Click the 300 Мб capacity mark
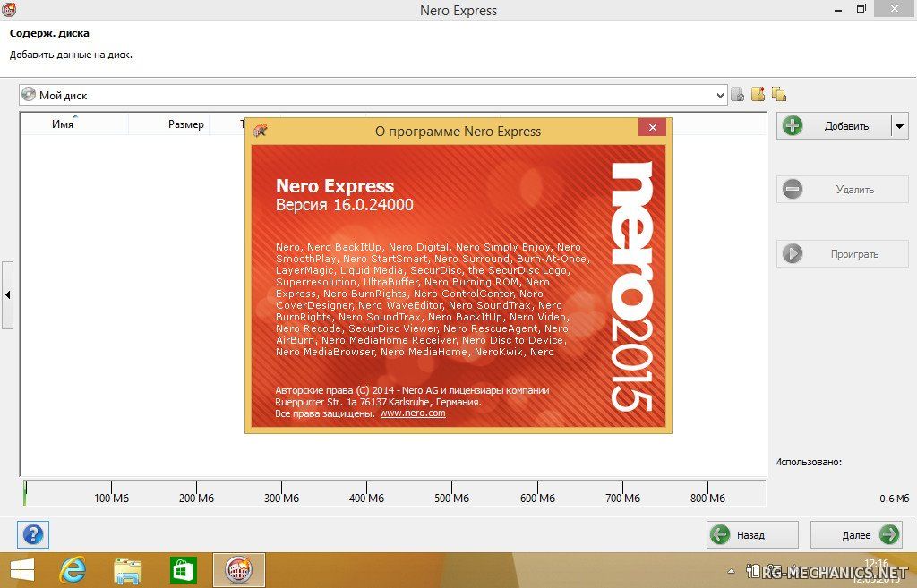Image resolution: width=917 pixels, height=588 pixels. coord(281,498)
